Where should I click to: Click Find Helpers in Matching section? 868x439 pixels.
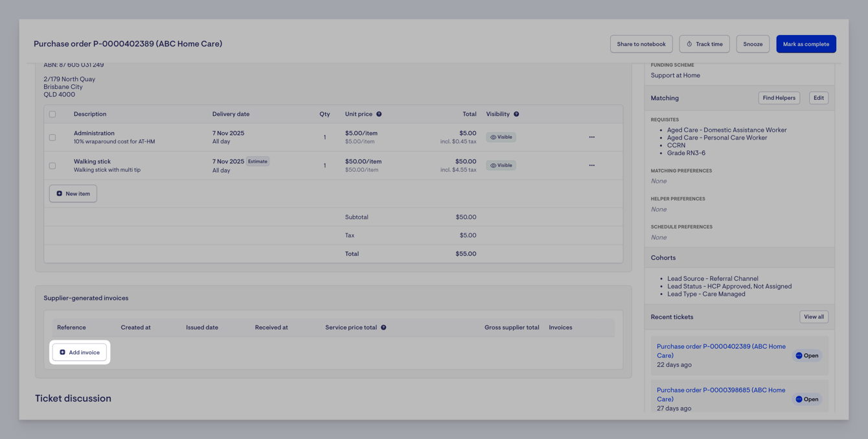pos(779,98)
